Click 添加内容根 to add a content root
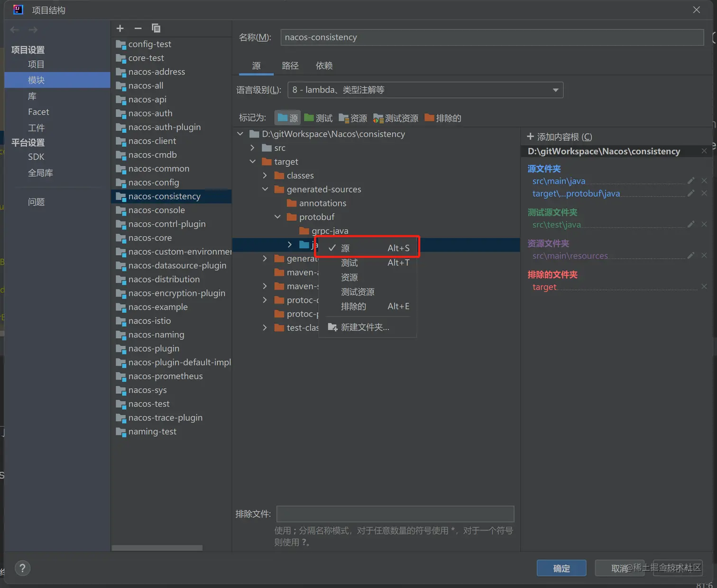This screenshot has height=588, width=717. coord(560,137)
